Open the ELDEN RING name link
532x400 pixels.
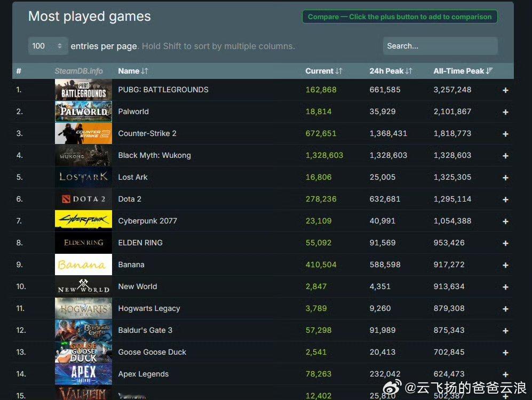coord(140,243)
